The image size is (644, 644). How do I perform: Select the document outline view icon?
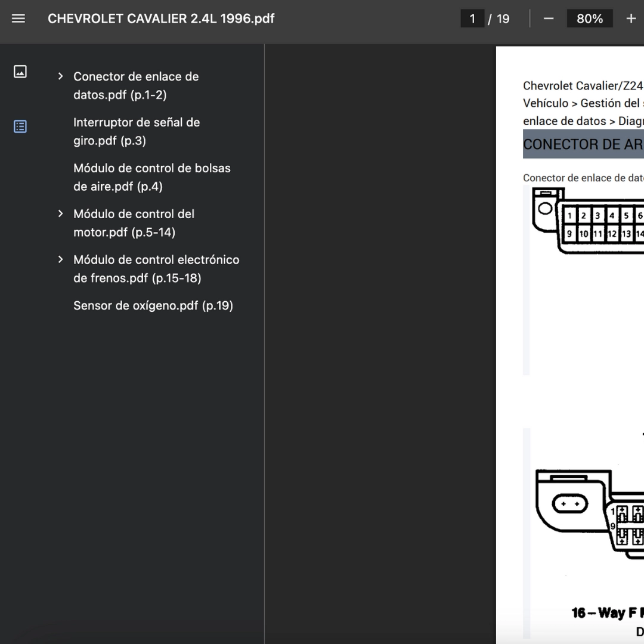click(x=20, y=126)
